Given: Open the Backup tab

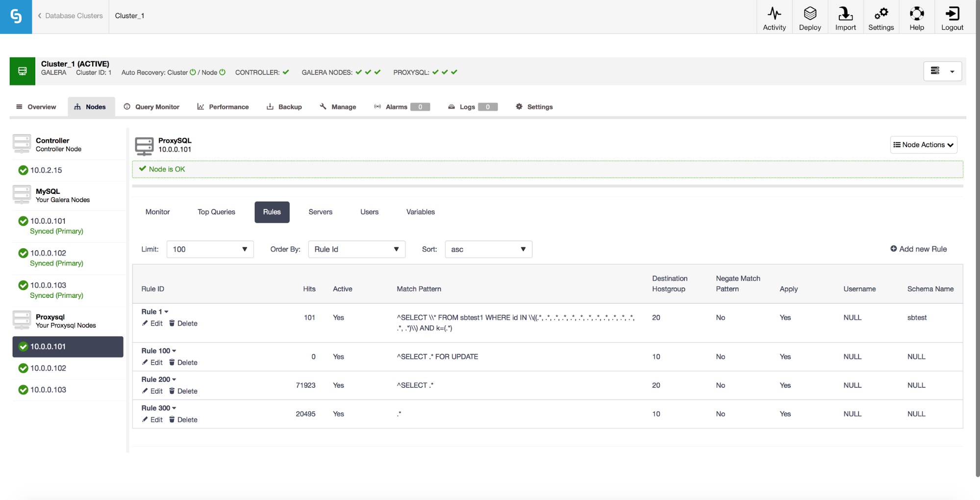Looking at the screenshot, I should coord(284,106).
